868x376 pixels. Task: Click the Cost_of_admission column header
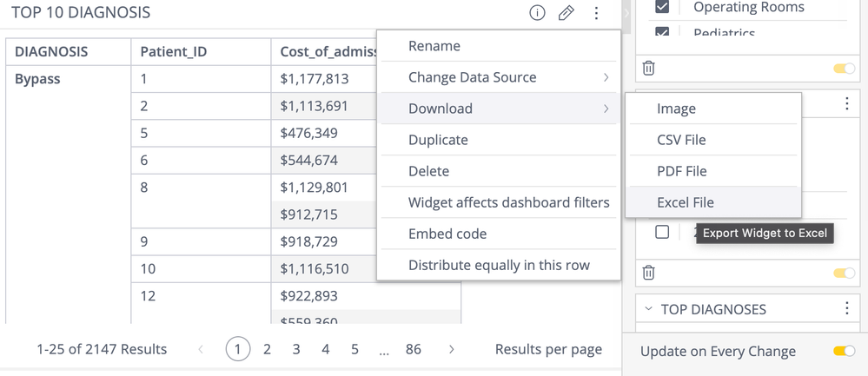point(328,52)
